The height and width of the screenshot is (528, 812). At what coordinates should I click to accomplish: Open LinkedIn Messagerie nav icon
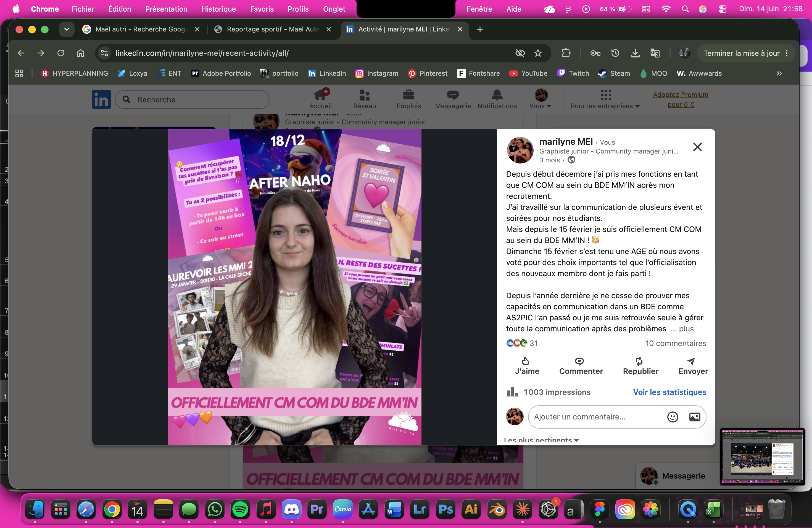pos(453,99)
